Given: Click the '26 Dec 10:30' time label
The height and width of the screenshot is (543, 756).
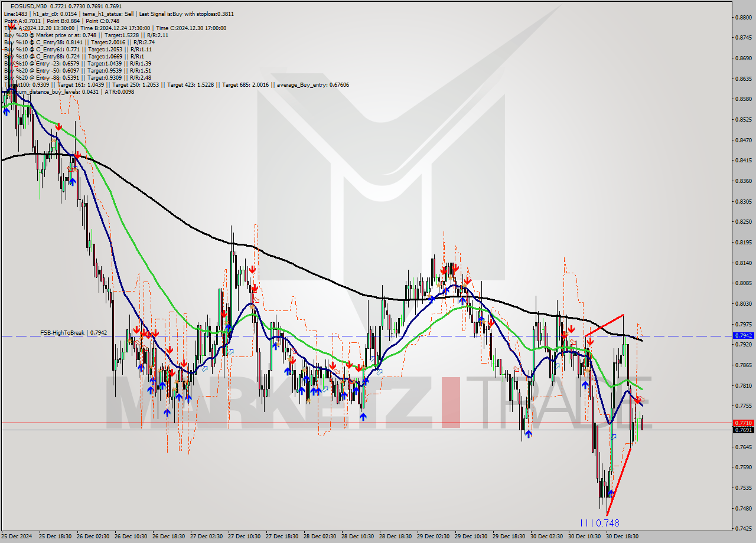Looking at the screenshot, I should pos(131,537).
